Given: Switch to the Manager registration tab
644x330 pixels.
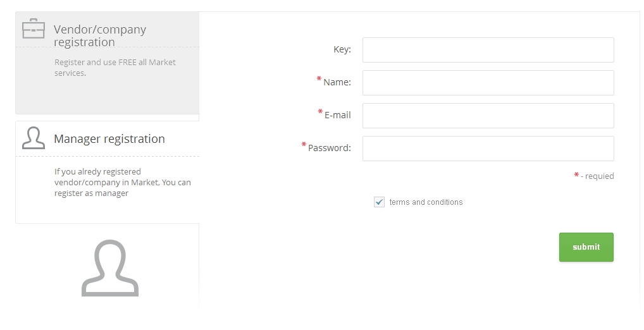Looking at the screenshot, I should click(109, 139).
